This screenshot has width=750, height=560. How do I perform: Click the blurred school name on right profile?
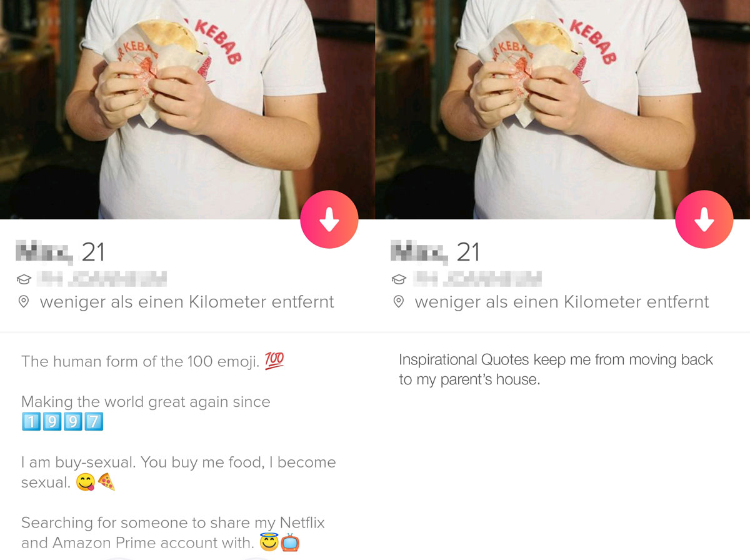(x=477, y=279)
